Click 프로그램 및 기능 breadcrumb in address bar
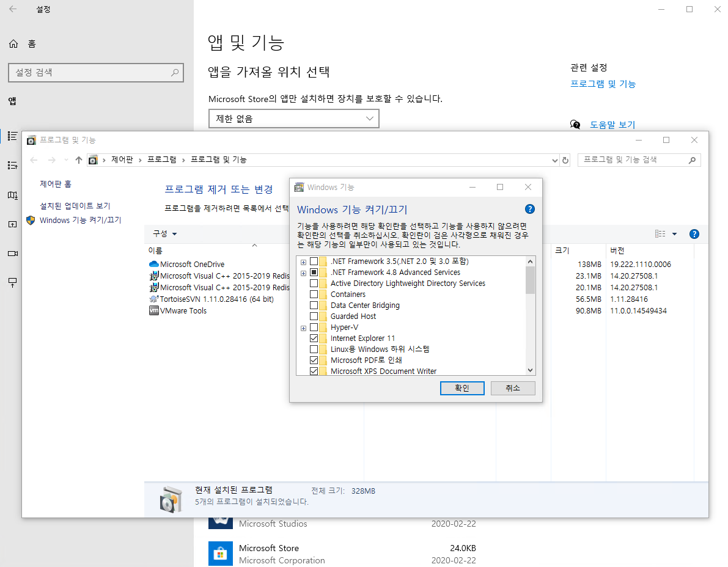728x567 pixels. pos(219,159)
